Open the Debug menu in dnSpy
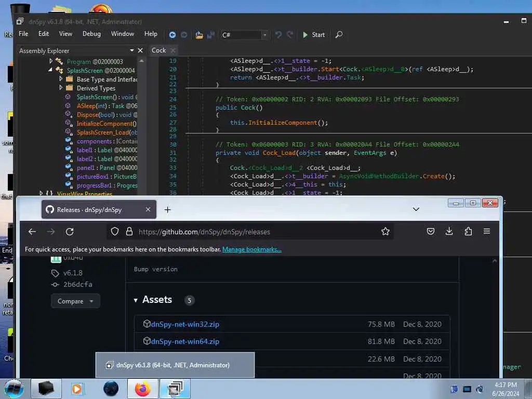 click(x=91, y=34)
